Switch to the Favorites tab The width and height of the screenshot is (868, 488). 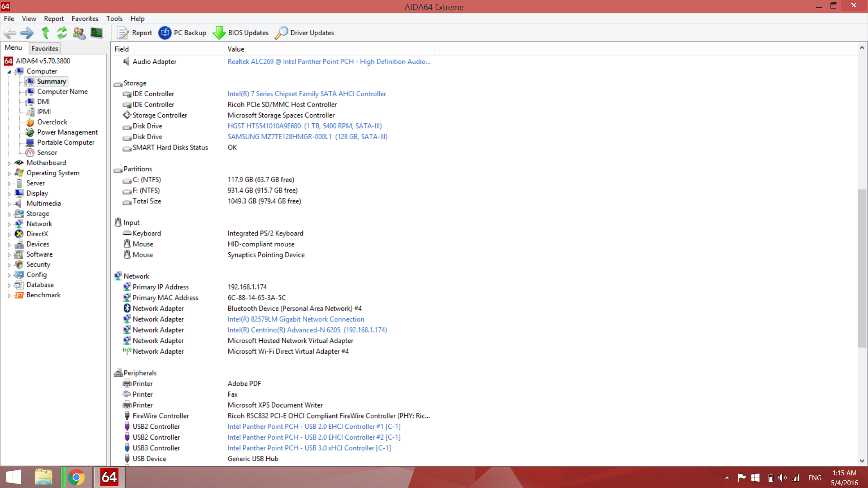(45, 48)
